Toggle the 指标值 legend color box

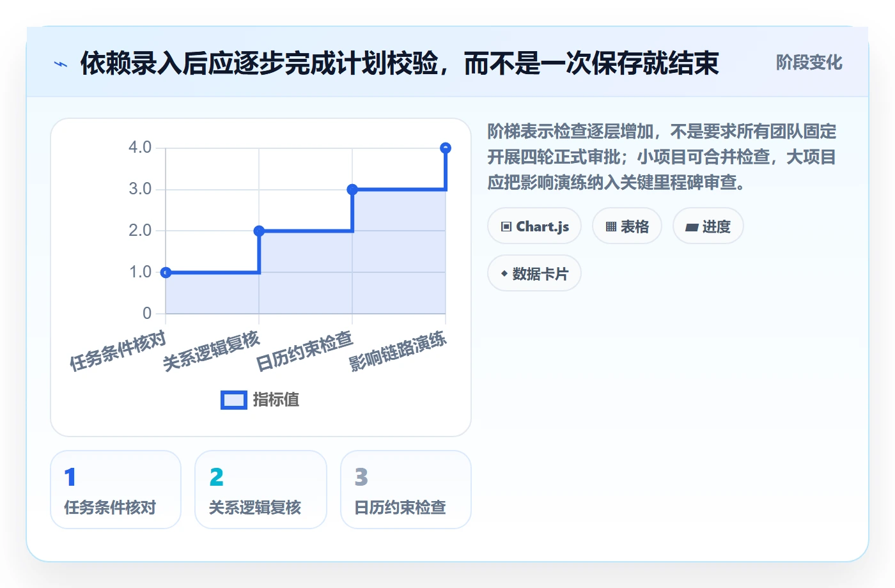pyautogui.click(x=234, y=400)
